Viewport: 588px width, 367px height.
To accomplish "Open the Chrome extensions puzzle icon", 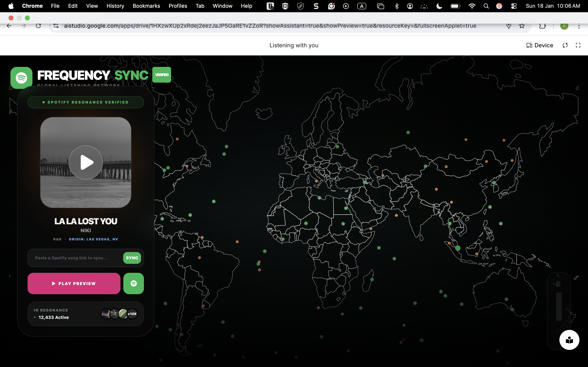I will (x=542, y=26).
